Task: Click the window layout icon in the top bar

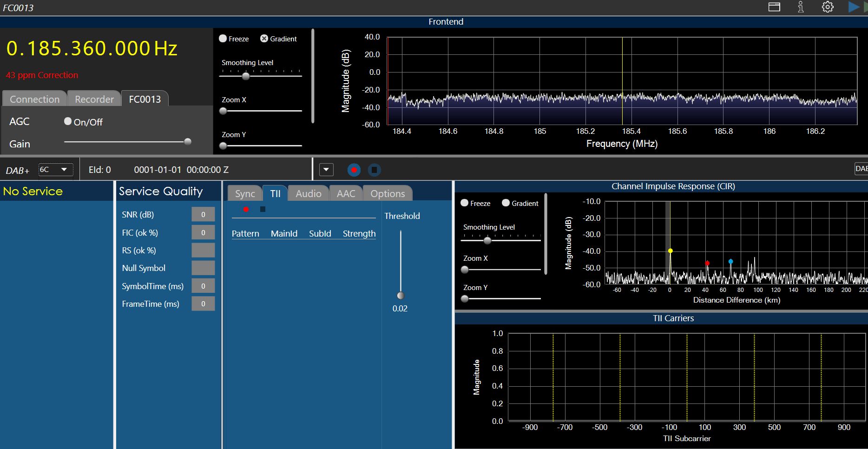Action: coord(774,7)
